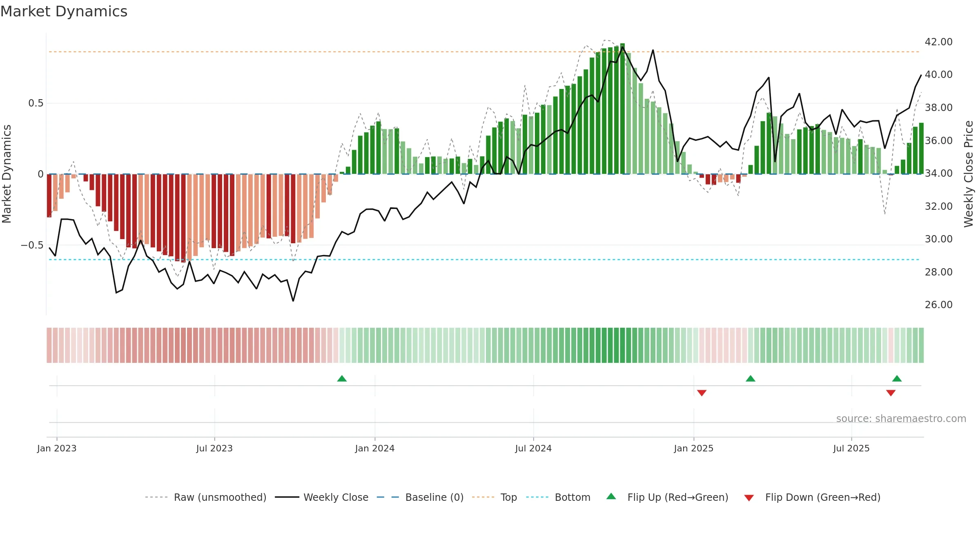
Task: Click the 34.00 price axis tick
Action: pos(939,173)
